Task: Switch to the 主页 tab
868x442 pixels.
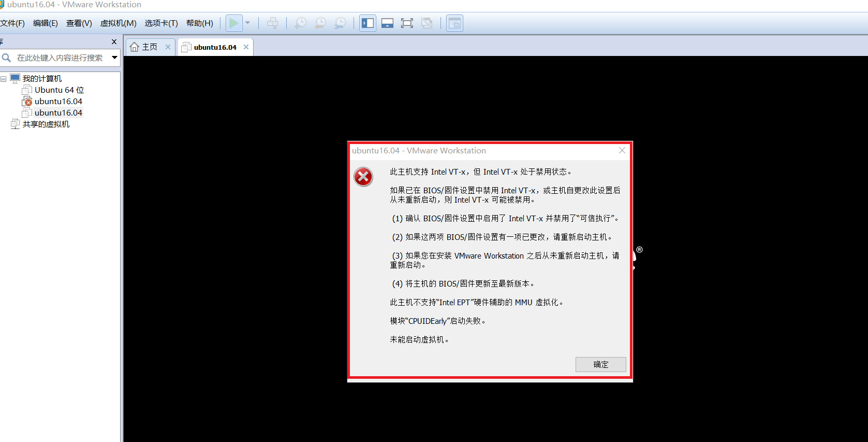Action: 150,47
